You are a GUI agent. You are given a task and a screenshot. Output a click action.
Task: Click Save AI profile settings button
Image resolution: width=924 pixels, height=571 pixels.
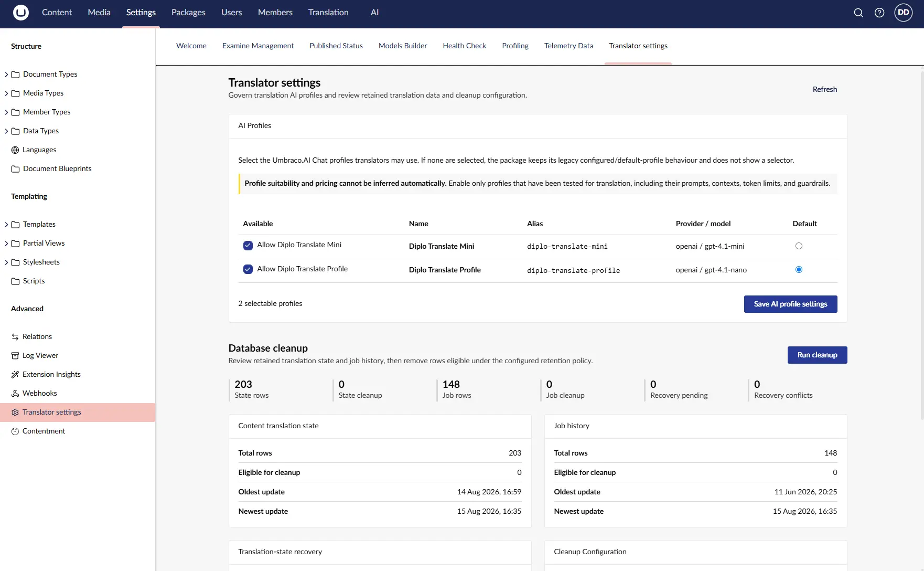pos(791,304)
